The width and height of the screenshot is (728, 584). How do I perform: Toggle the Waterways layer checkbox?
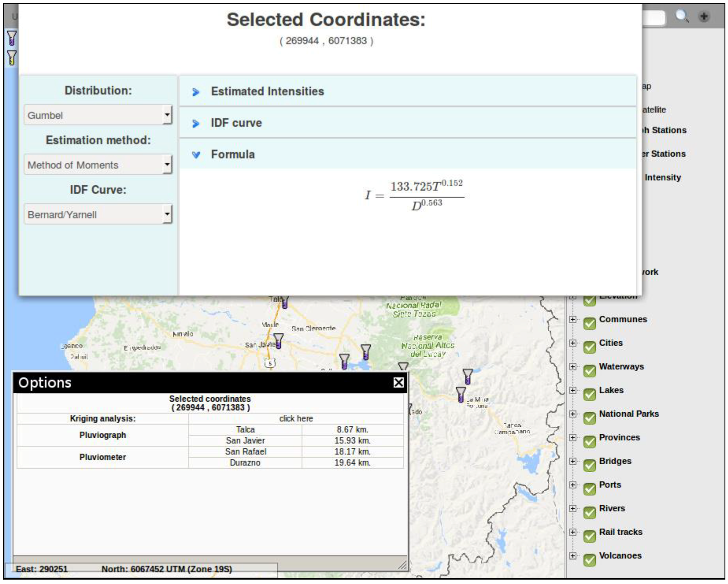589,371
